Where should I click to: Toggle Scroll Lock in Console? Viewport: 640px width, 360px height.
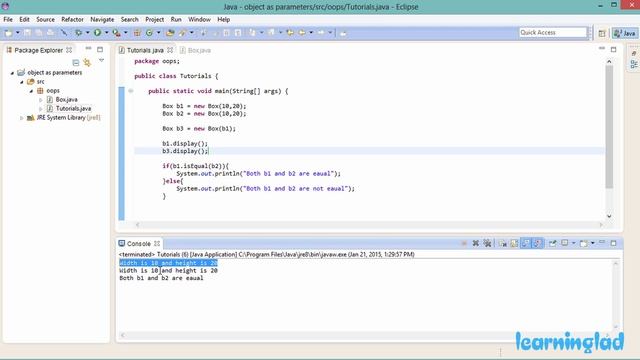coord(514,243)
